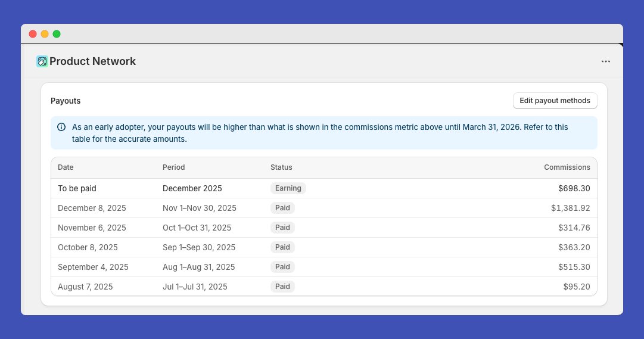Click the December 2025 period cell
Screen dimensions: 644x339
pyautogui.click(x=192, y=189)
